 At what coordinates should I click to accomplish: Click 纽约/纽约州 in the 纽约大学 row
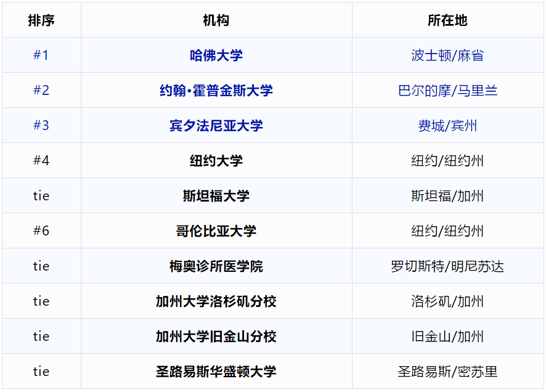click(447, 161)
